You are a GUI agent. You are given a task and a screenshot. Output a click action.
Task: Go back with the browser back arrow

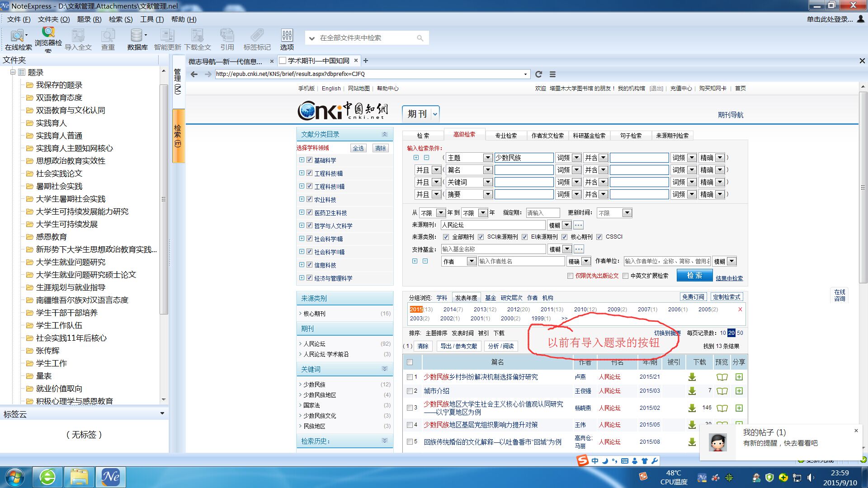coord(194,74)
